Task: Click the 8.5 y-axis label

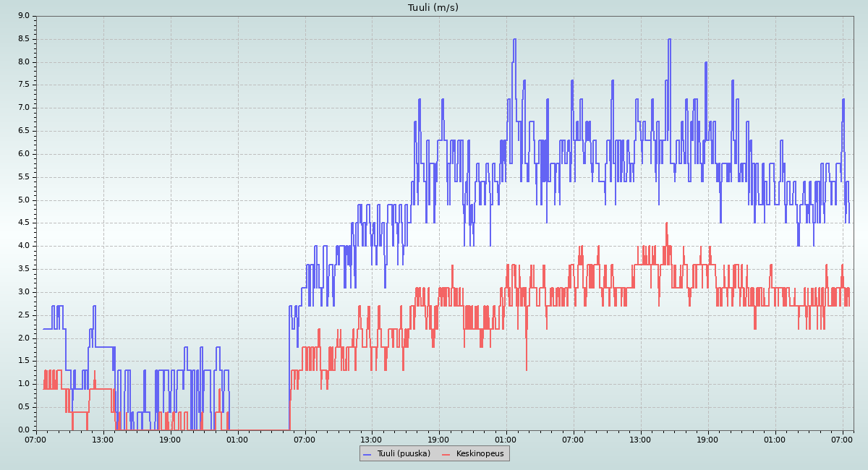Action: [23, 39]
